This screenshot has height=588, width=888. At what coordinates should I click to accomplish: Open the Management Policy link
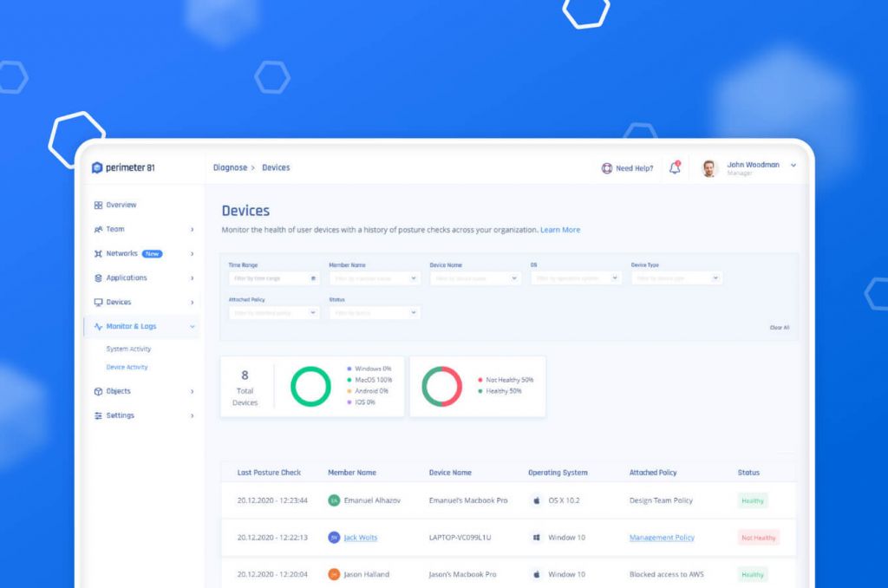point(662,538)
